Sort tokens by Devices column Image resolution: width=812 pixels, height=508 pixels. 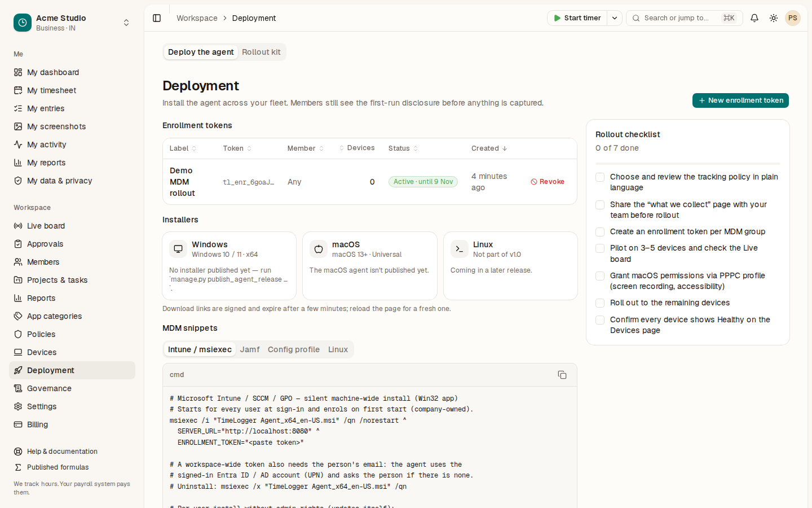click(357, 148)
